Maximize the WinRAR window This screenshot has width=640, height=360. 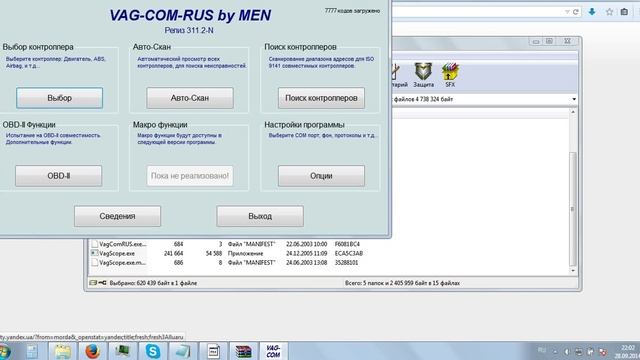coord(549,41)
